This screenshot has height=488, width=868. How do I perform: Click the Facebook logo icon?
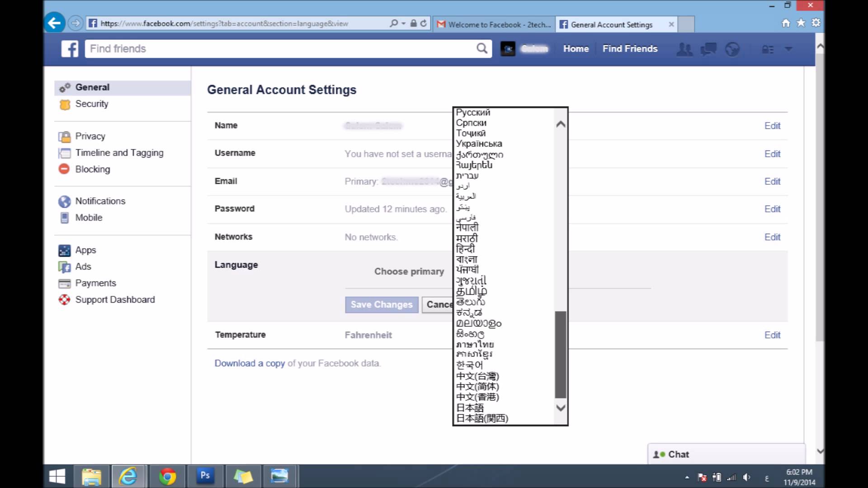(x=70, y=49)
